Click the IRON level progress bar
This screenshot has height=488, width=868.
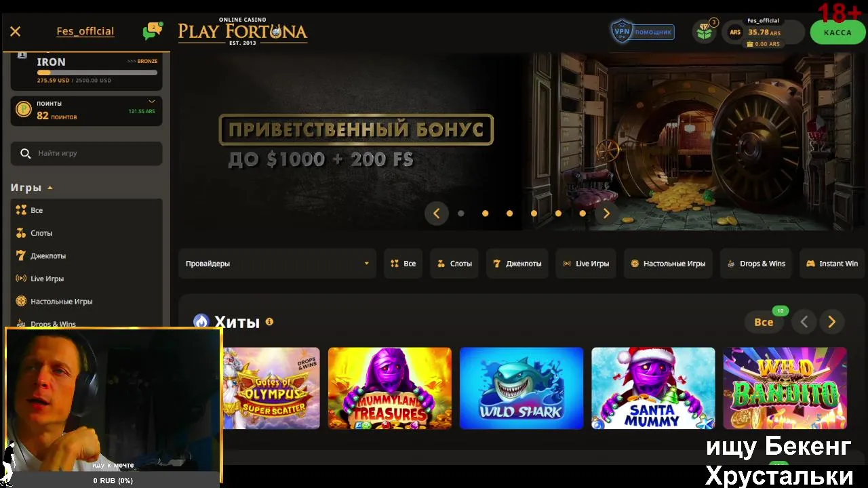point(97,72)
